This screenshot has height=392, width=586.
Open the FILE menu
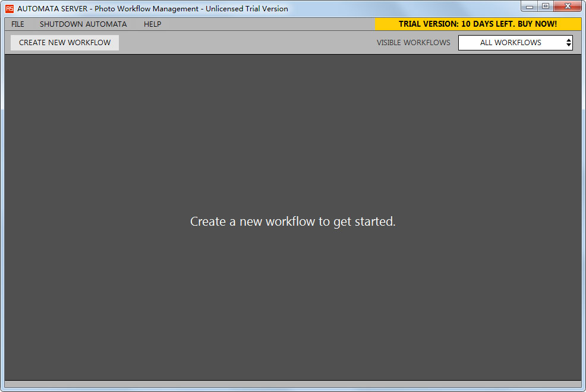click(x=18, y=24)
